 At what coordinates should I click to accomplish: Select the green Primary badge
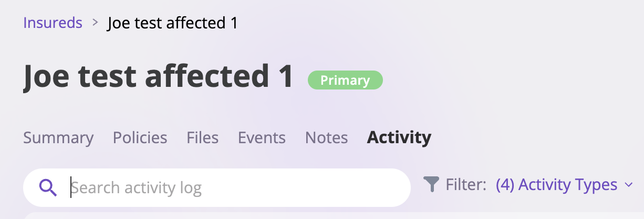click(x=345, y=81)
